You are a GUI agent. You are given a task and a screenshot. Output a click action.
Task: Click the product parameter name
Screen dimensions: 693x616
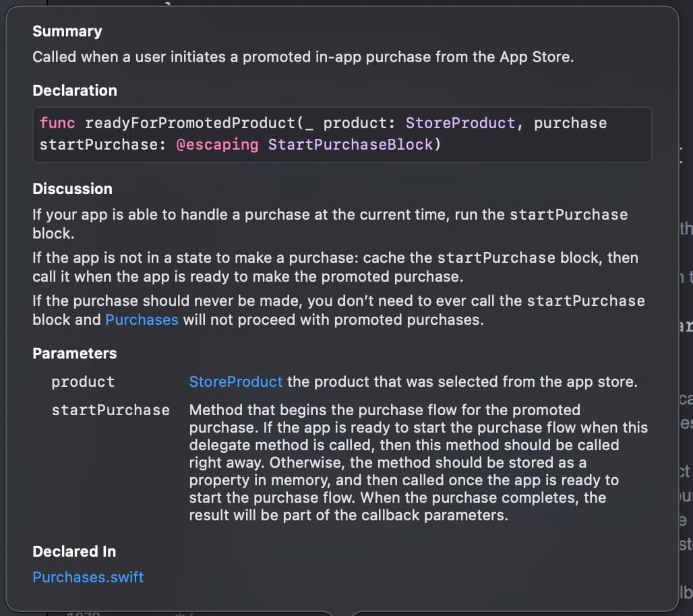[83, 381]
